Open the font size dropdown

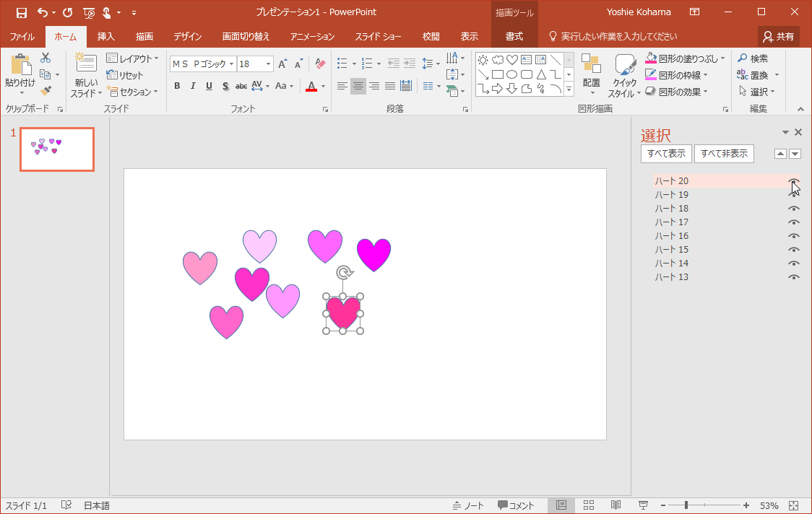point(269,64)
